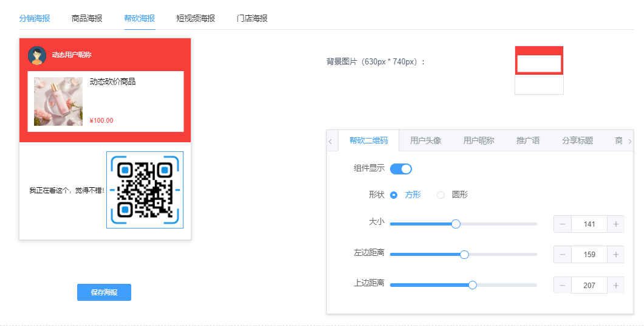Click the 大小 slider handle
Image resolution: width=644 pixels, height=327 pixels.
[x=456, y=224]
